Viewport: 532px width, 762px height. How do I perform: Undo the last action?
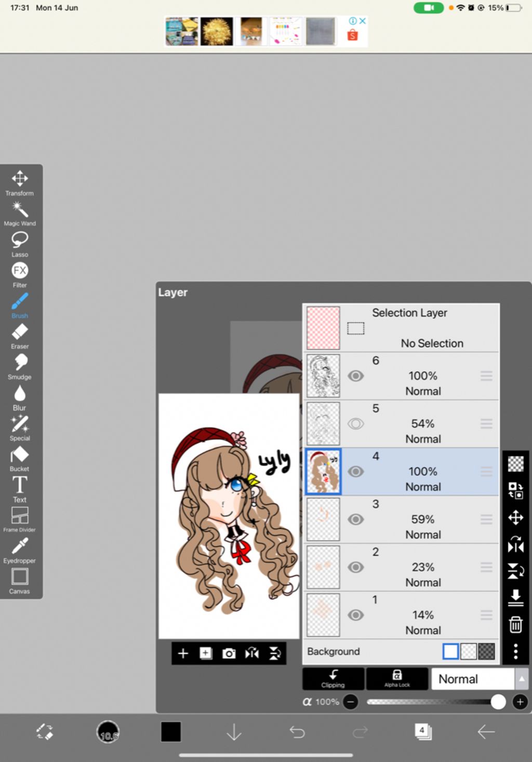click(297, 732)
